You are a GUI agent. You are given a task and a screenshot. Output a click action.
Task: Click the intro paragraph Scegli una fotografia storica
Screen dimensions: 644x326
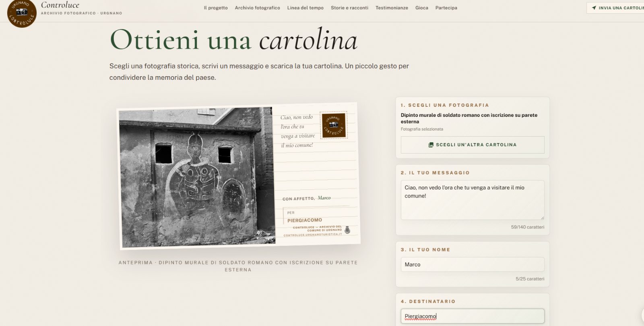coord(259,72)
